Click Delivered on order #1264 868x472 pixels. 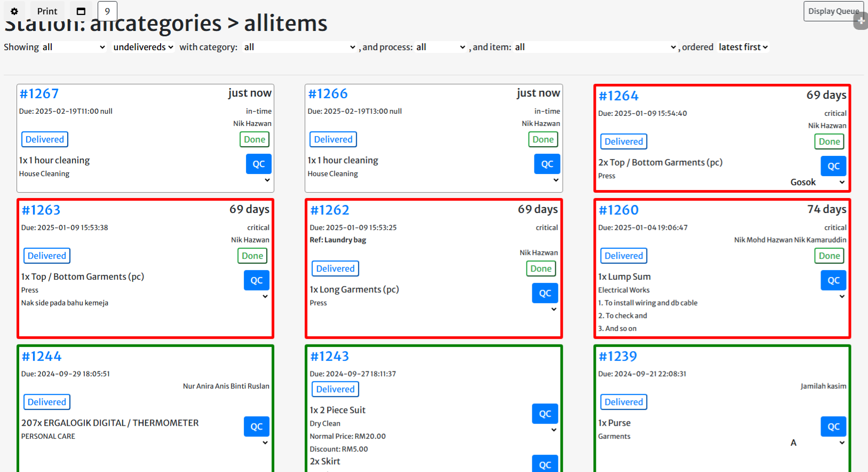click(x=624, y=141)
